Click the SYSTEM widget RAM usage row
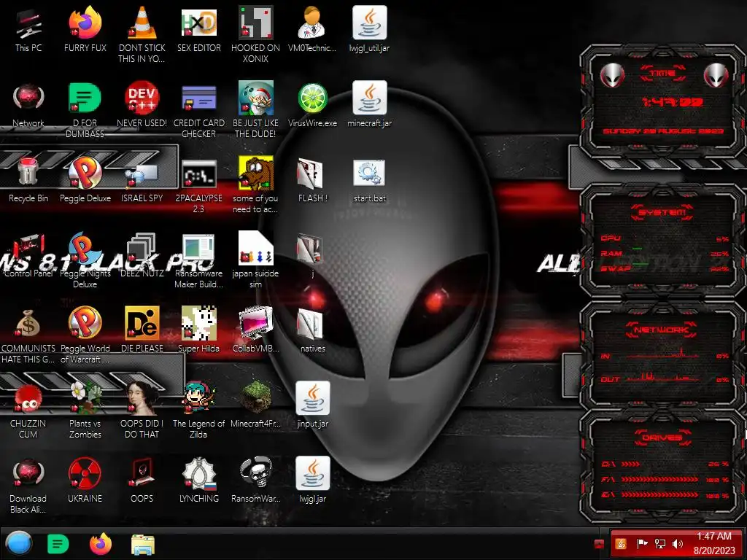 point(664,253)
